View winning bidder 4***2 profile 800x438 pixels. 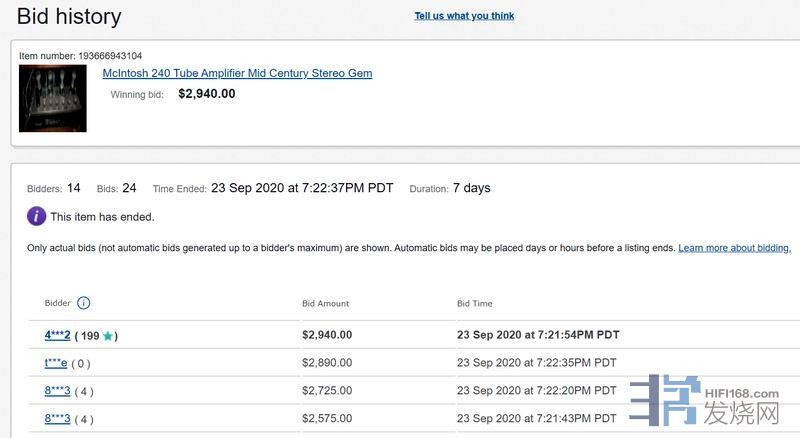[57, 335]
